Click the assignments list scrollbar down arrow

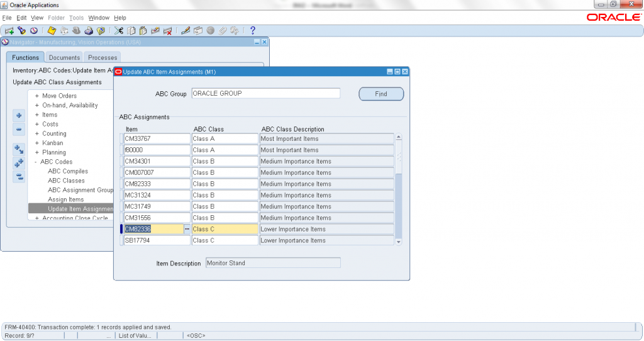tap(398, 241)
